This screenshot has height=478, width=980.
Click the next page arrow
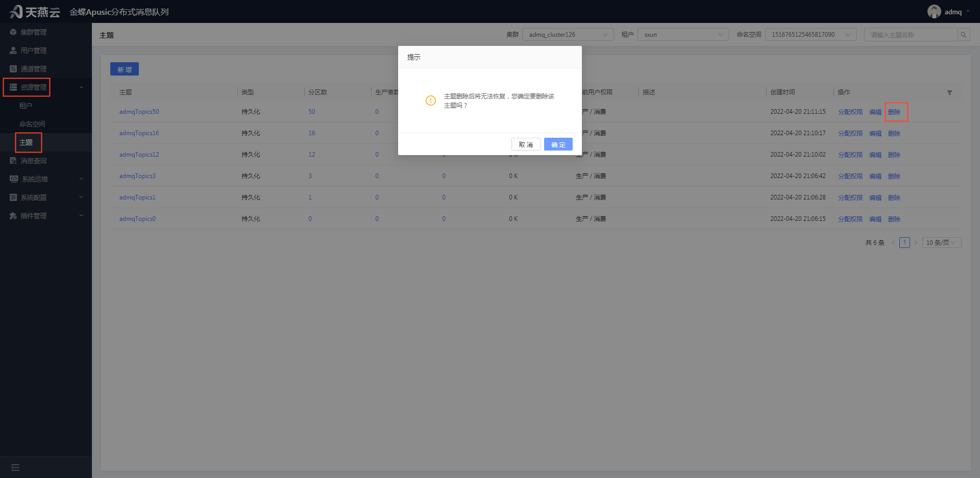point(916,243)
